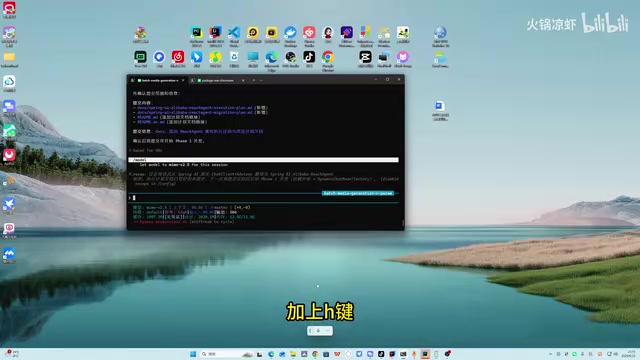Open the PyCharm desktop shortcut
640x360 pixels.
click(x=196, y=35)
